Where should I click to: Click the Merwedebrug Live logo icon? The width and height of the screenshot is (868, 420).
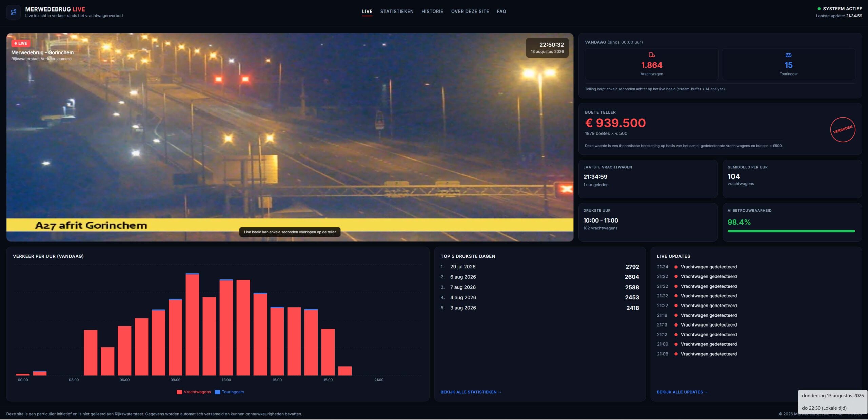coord(14,12)
